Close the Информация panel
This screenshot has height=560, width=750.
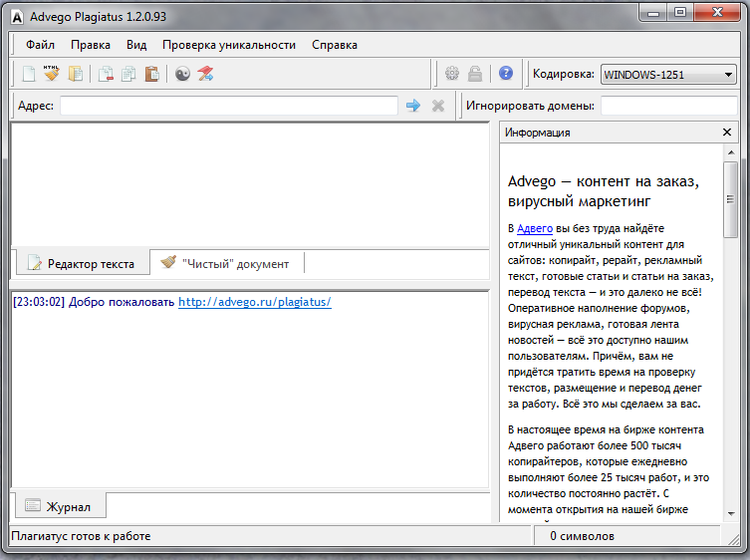click(x=727, y=133)
